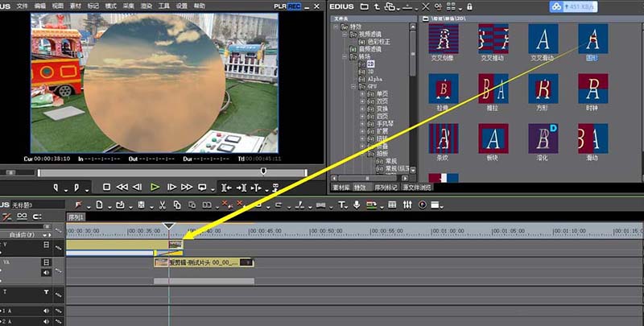Select the 滑动 transition thumbnail
This screenshot has height=326, width=644.
pos(593,138)
